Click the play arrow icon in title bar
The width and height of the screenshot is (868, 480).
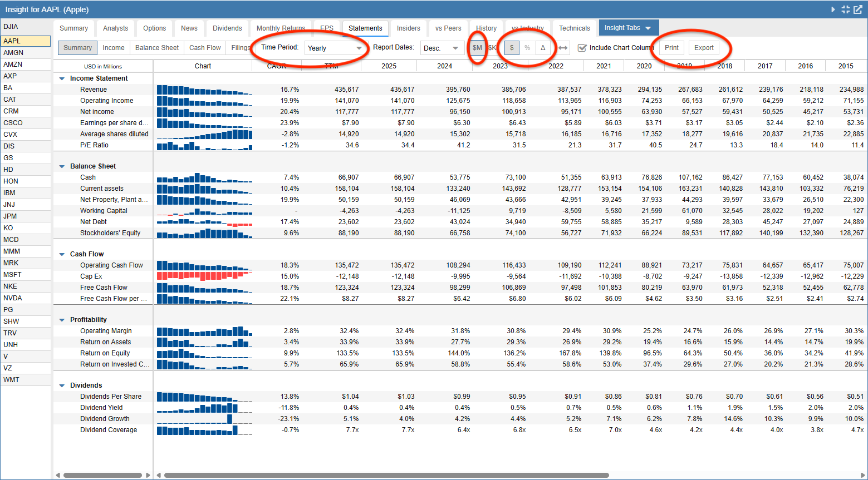[833, 9]
